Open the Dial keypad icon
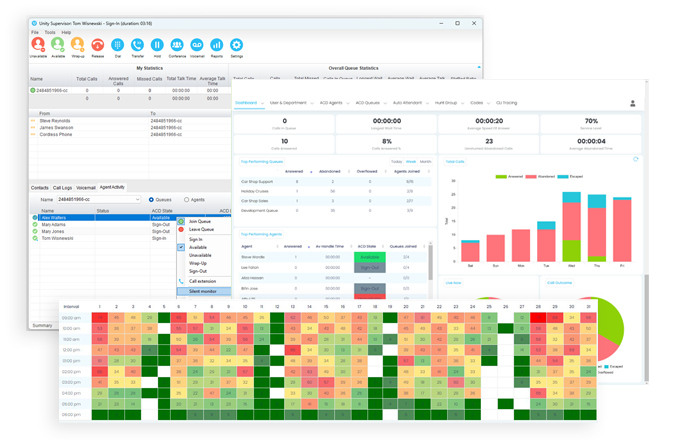The image size is (685, 440). tap(118, 45)
